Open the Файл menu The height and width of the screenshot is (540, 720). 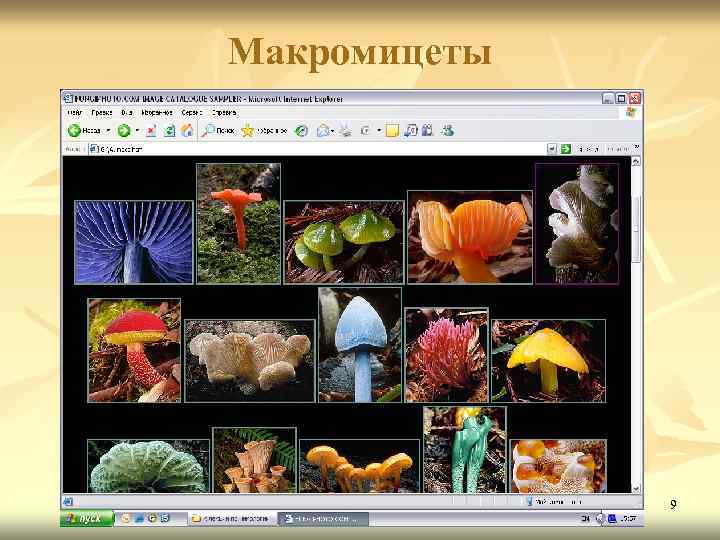tap(74, 112)
